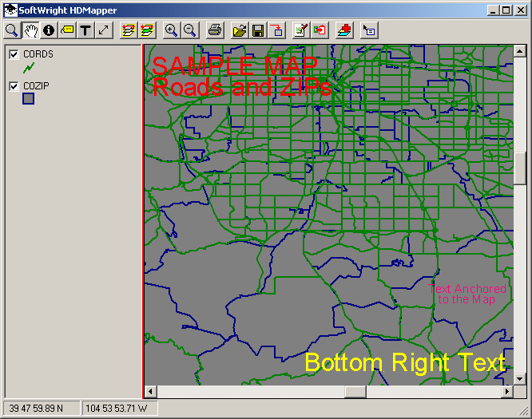This screenshot has height=419, width=532.
Task: Click the red arrow export icon
Action: [x=276, y=30]
